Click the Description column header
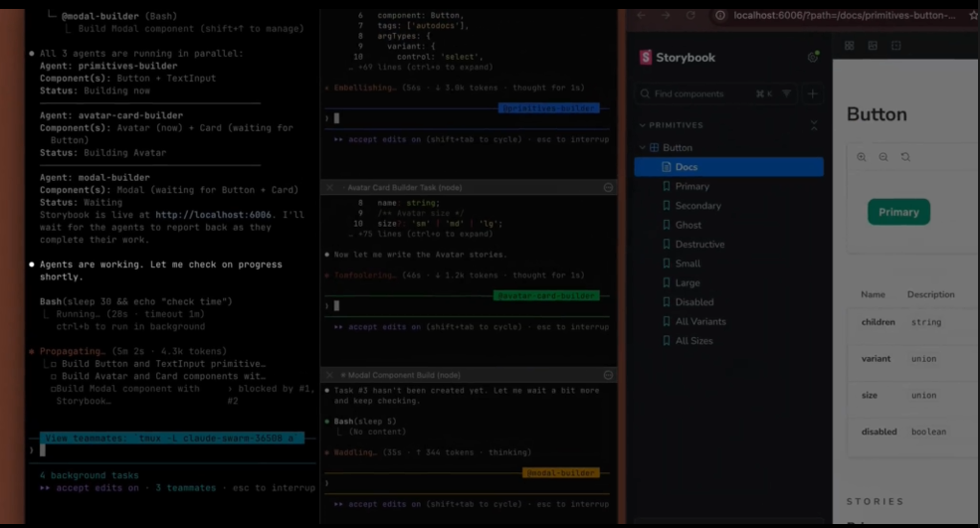This screenshot has width=980, height=528. (930, 294)
